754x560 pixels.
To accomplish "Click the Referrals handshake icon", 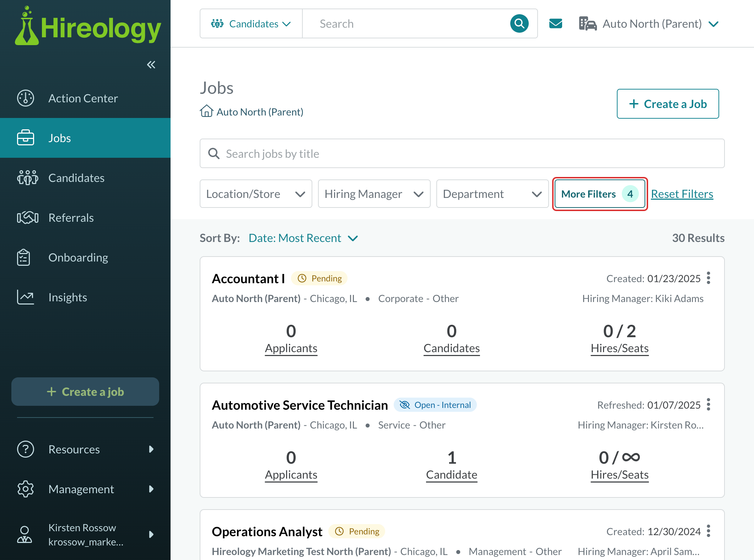I will point(27,217).
